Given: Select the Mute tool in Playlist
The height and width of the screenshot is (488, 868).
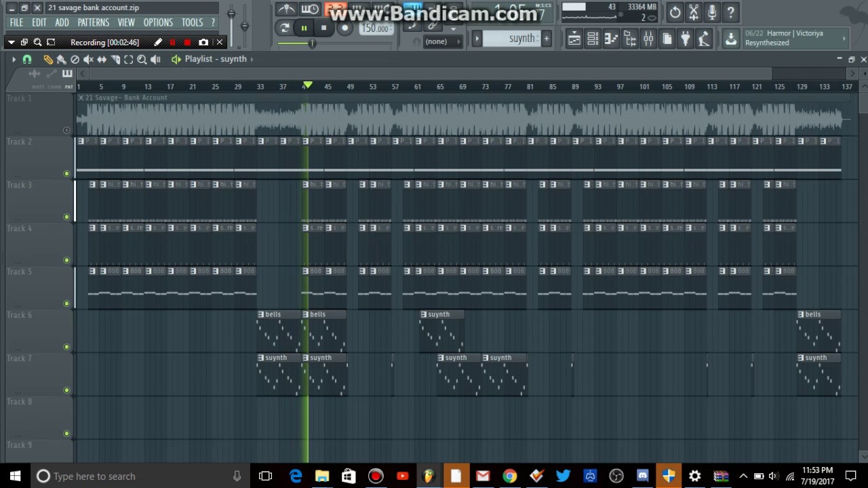Looking at the screenshot, I should click(x=88, y=60).
